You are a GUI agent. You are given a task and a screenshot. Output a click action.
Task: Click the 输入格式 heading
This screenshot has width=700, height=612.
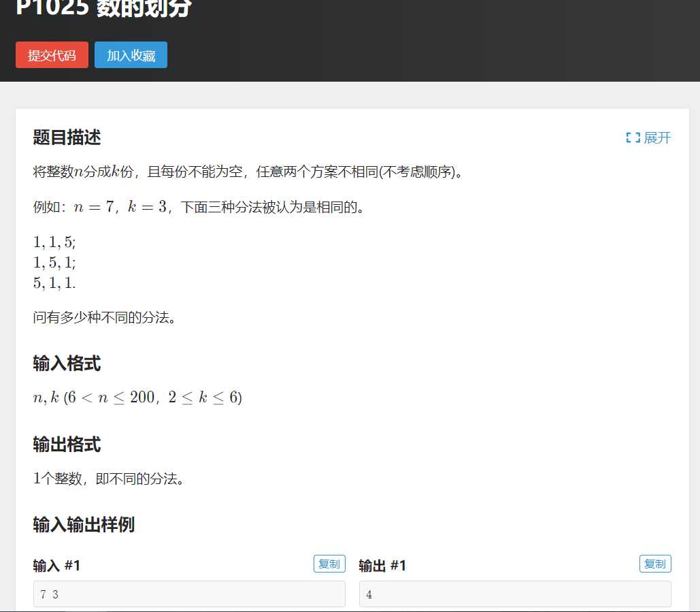67,363
